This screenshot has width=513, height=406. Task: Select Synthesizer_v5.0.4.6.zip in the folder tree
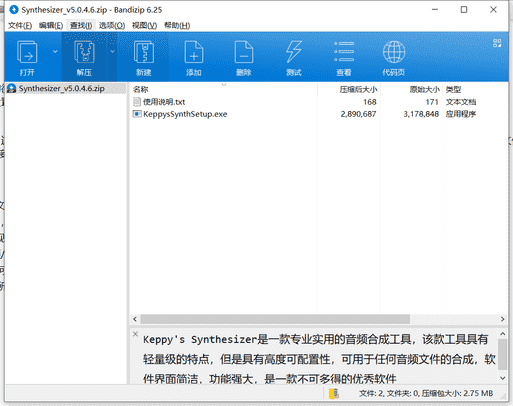click(x=62, y=88)
